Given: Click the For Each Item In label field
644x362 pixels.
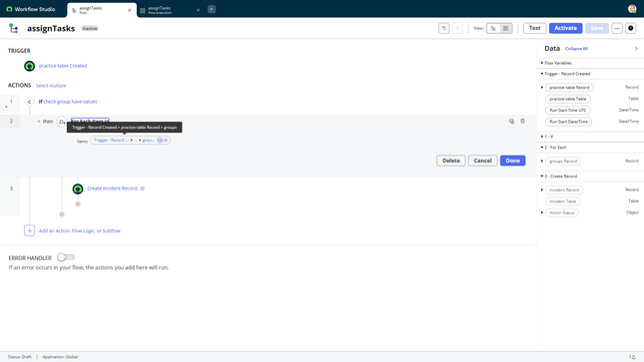Looking at the screenshot, I should click(90, 121).
